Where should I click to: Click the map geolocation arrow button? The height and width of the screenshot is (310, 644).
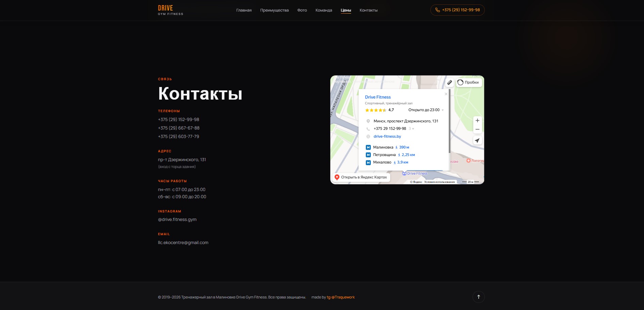477,141
